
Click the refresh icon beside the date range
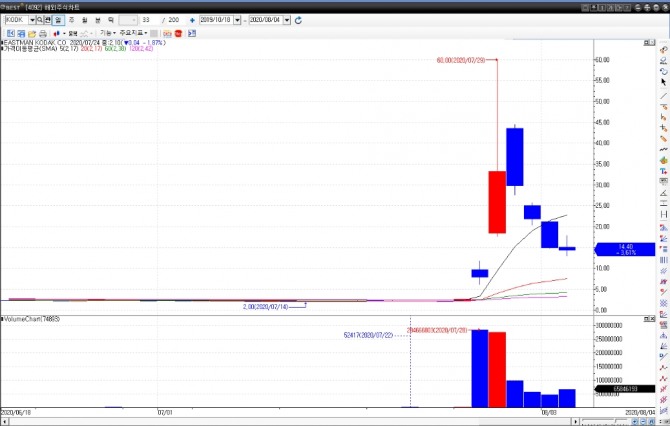point(298,20)
